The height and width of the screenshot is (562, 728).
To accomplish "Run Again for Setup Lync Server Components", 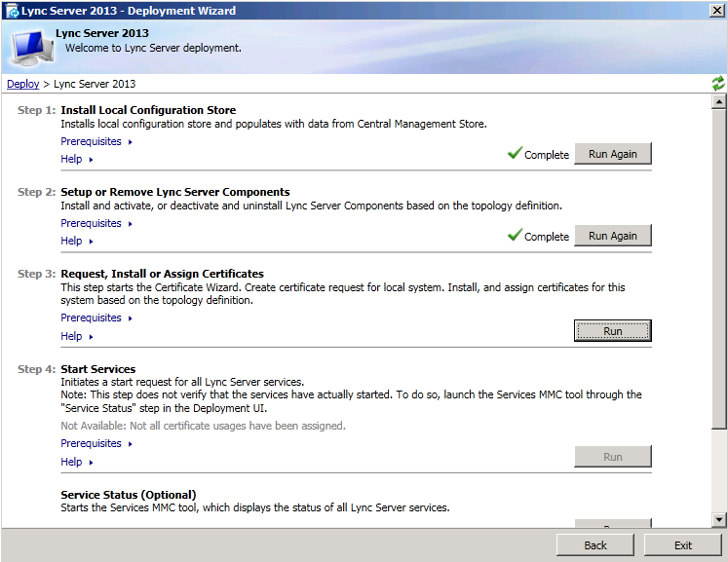I will pyautogui.click(x=613, y=236).
